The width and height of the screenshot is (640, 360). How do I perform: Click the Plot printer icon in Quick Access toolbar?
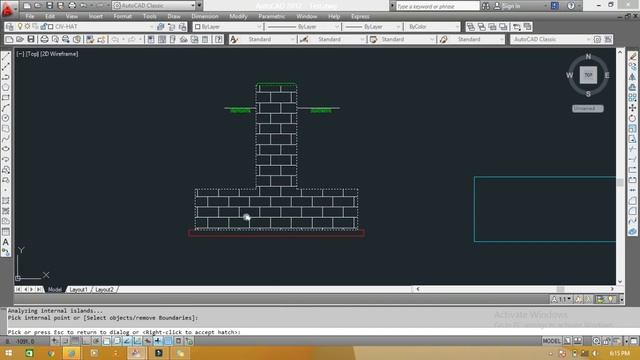coord(72,6)
